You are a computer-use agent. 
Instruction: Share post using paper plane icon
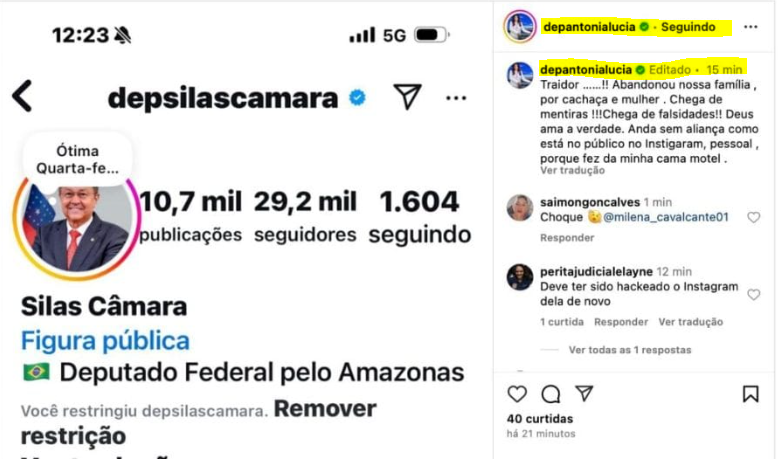[x=584, y=393]
